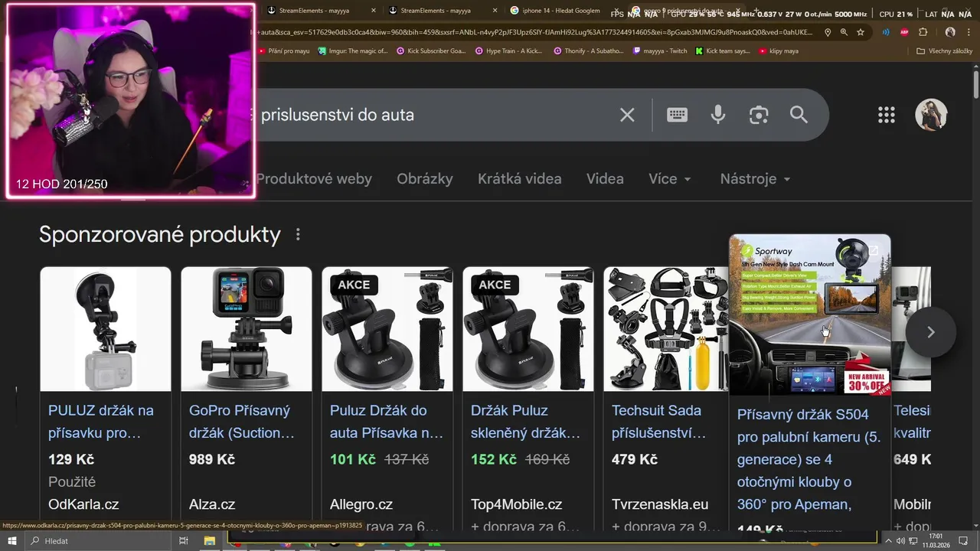Open Přání pro mayu bookmark
Image resolution: width=980 pixels, height=551 pixels.
pos(283,51)
